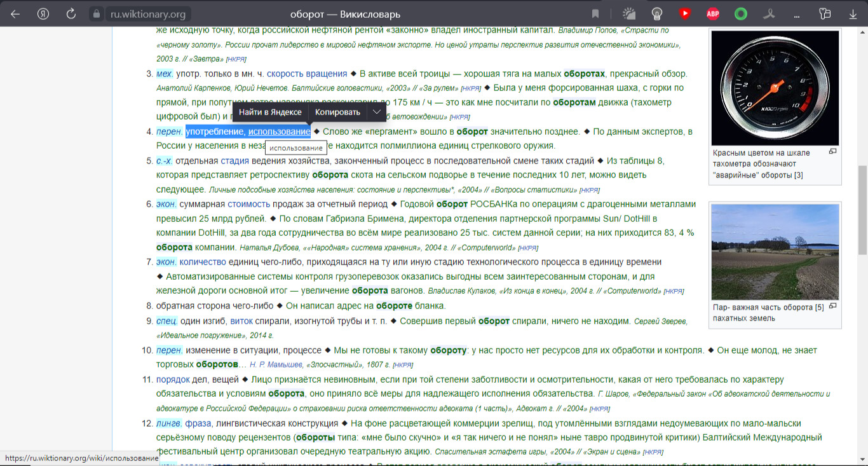
Task: Open the red YouTube play extension
Action: point(684,13)
